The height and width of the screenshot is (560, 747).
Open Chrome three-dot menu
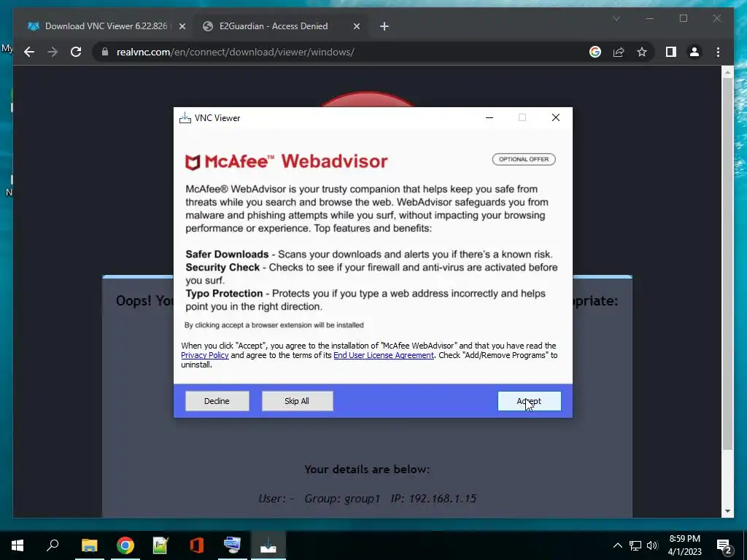click(x=718, y=52)
